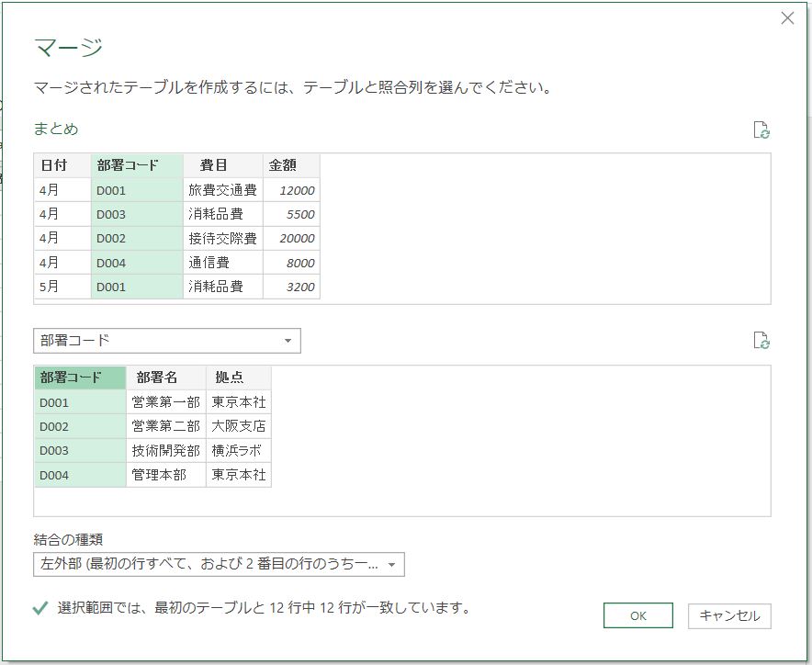Open the 部署コード table selection dropdown
The width and height of the screenshot is (812, 665).
coord(166,341)
